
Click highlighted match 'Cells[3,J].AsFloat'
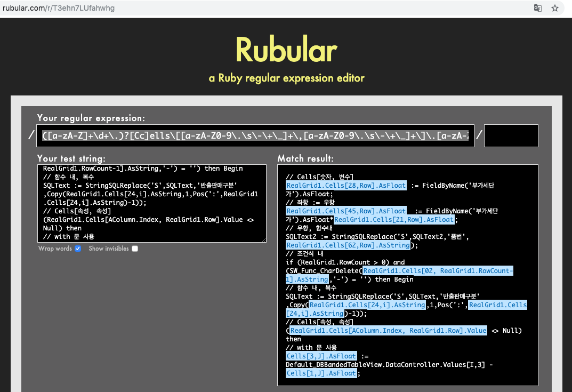321,356
